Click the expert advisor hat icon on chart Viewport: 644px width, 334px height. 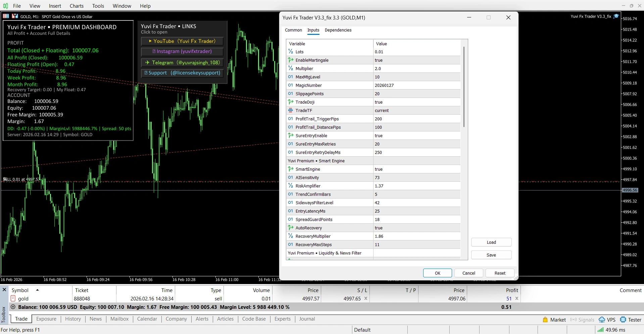click(x=616, y=16)
